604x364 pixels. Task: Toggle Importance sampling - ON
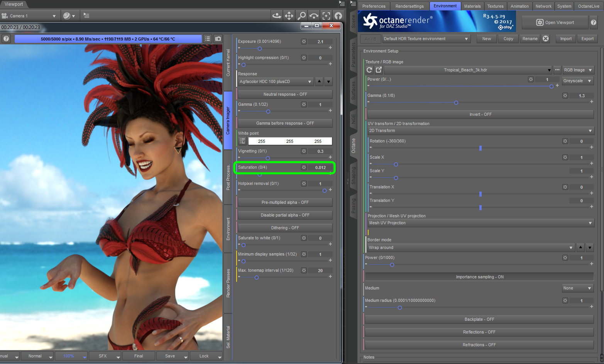pos(479,277)
